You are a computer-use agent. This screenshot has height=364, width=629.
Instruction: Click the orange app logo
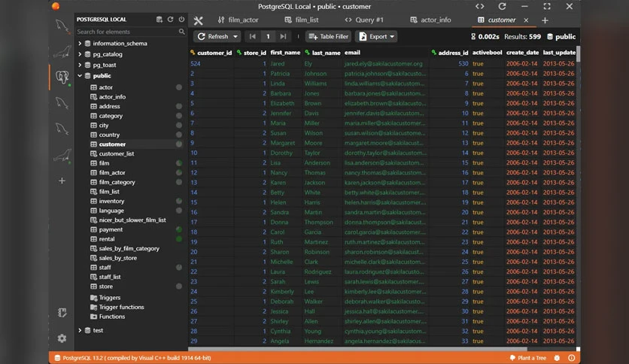coord(56,6)
